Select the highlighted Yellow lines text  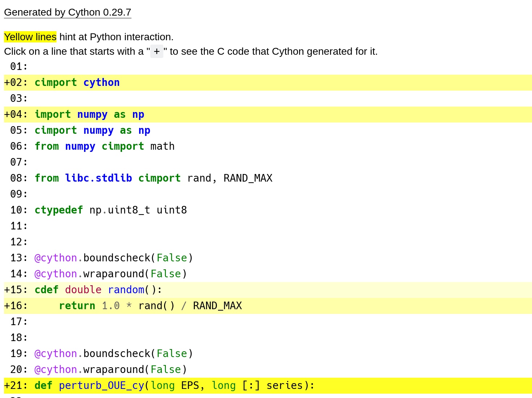(30, 37)
